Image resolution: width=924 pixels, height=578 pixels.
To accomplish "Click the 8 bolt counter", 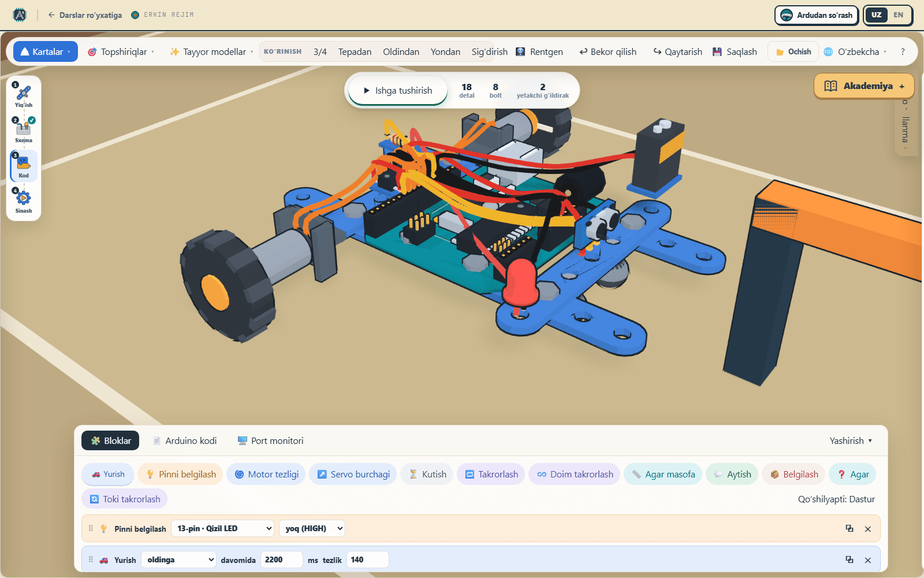I will [495, 90].
